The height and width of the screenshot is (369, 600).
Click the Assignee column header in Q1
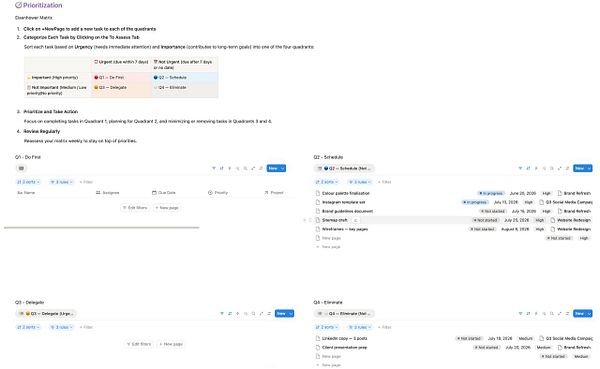click(108, 193)
